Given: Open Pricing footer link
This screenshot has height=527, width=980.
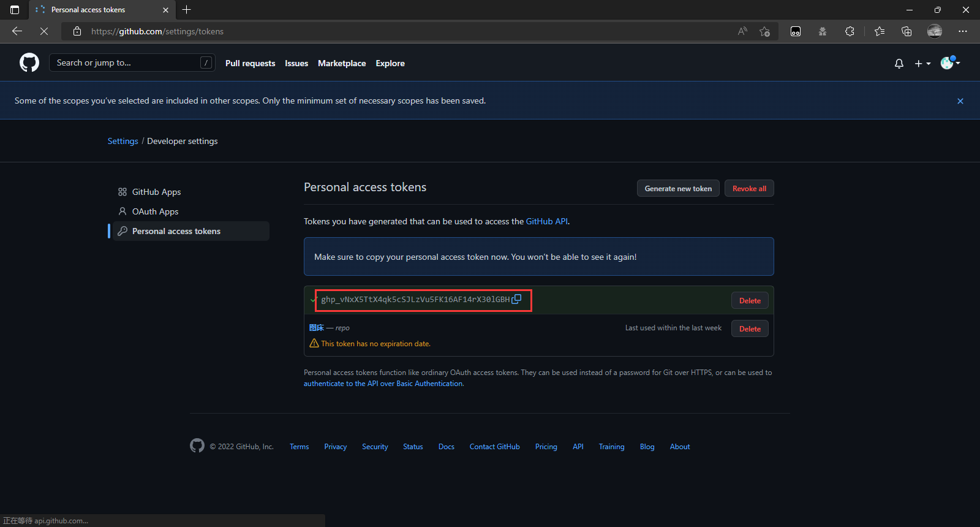Looking at the screenshot, I should pos(546,447).
